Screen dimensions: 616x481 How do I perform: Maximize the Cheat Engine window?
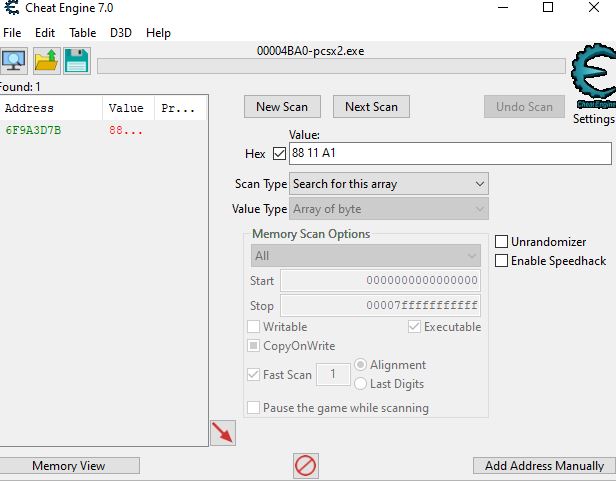(548, 7)
